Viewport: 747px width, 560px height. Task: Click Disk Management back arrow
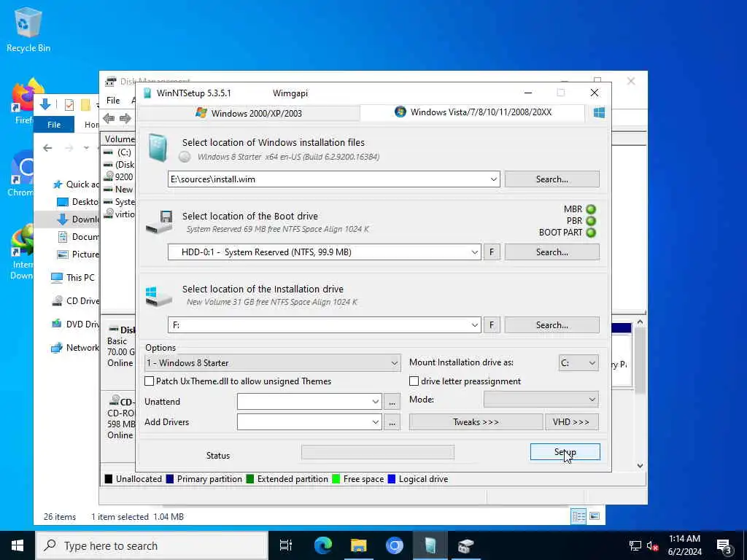109,118
